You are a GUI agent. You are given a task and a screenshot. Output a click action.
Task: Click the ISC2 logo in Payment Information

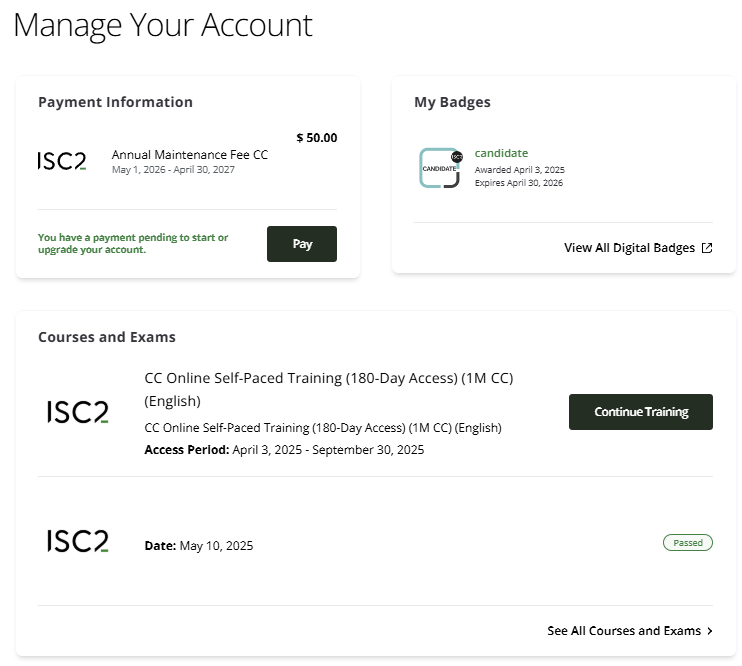(62, 160)
